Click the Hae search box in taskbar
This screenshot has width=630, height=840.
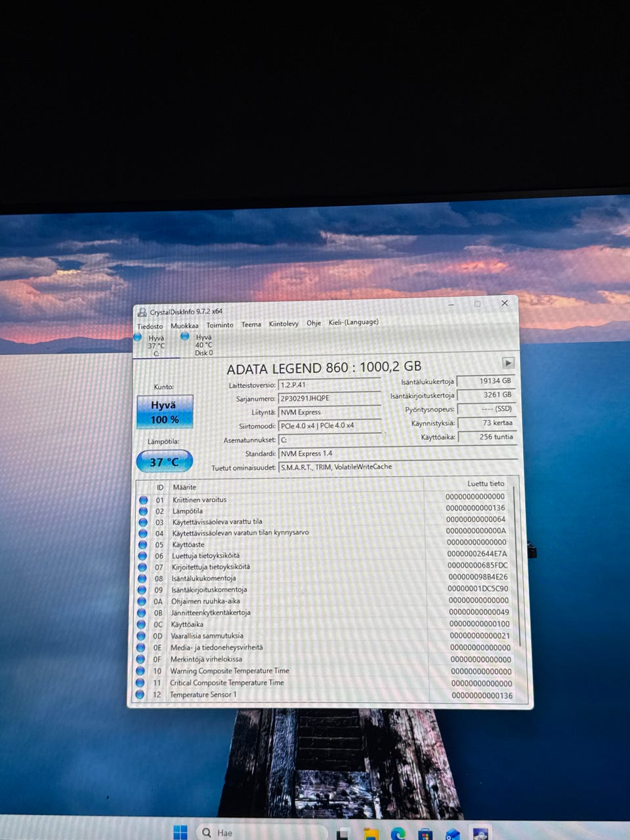click(x=261, y=831)
